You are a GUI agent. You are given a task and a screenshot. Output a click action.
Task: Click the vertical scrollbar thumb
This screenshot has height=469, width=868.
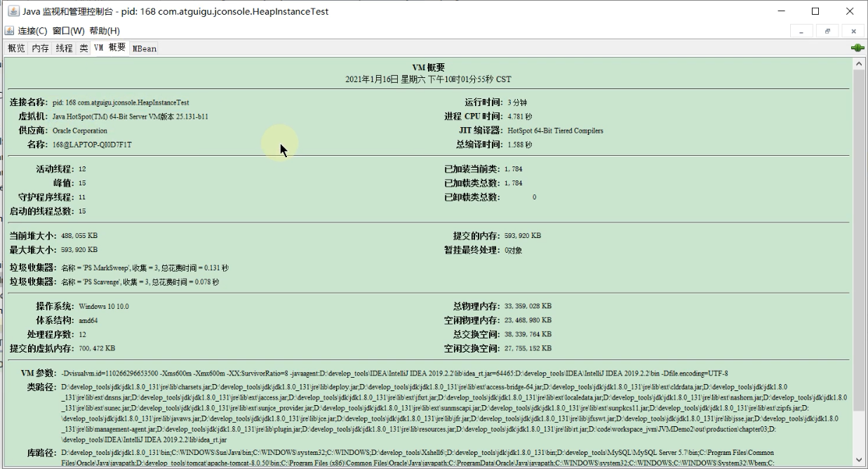pyautogui.click(x=859, y=240)
